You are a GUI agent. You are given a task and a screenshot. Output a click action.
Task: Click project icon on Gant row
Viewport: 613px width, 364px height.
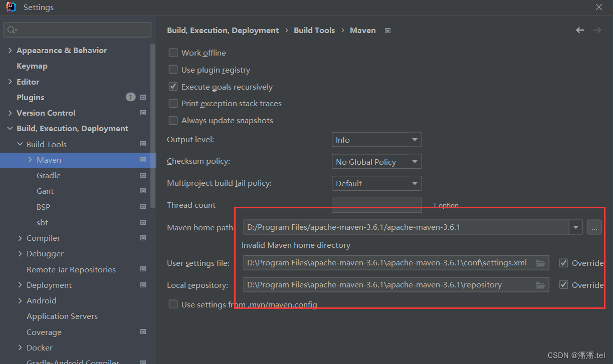coord(143,191)
